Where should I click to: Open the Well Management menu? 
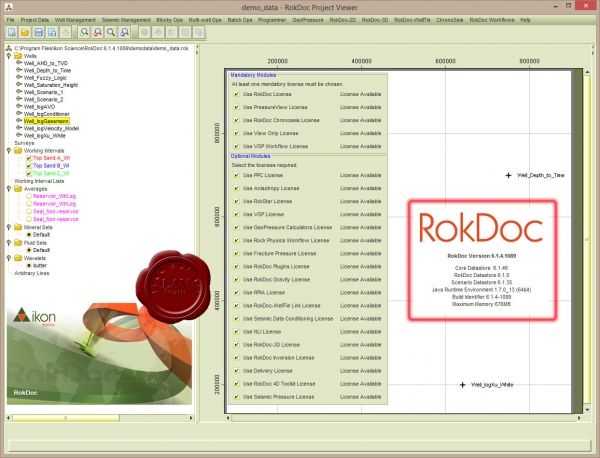coord(75,20)
